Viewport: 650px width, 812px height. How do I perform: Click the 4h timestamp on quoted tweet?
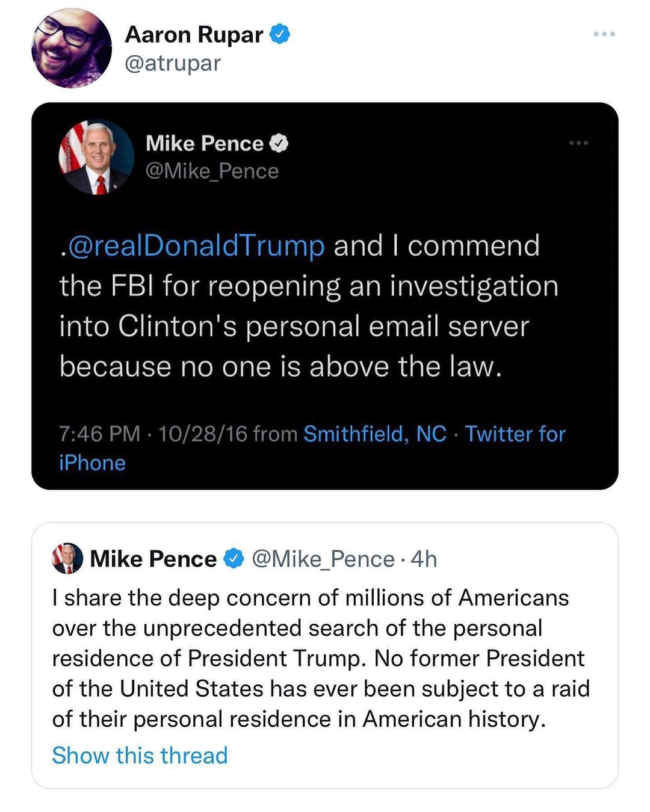pos(424,559)
